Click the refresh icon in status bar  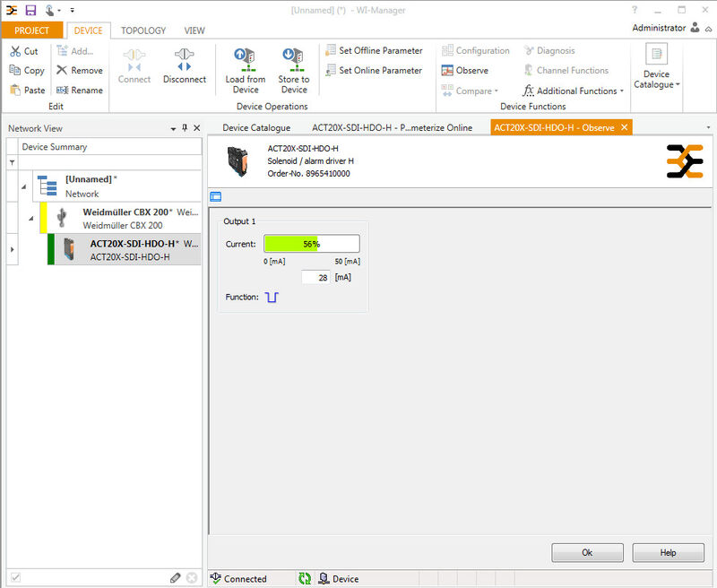click(305, 579)
